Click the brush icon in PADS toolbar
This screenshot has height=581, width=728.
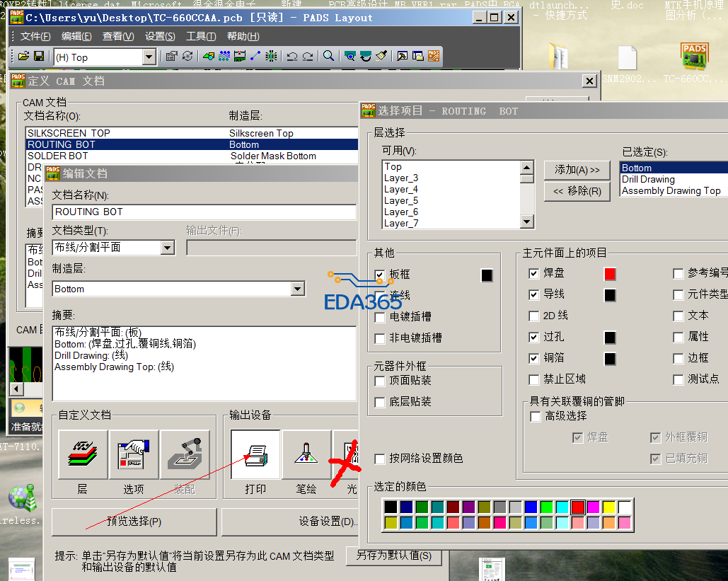pyautogui.click(x=381, y=57)
